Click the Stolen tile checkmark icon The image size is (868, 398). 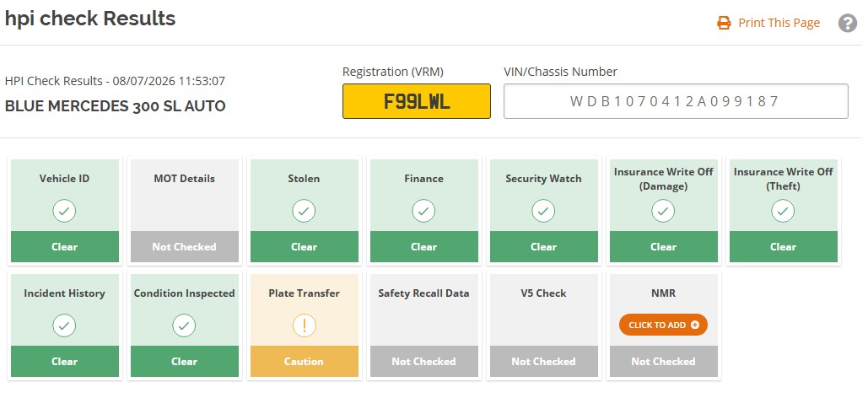(304, 211)
